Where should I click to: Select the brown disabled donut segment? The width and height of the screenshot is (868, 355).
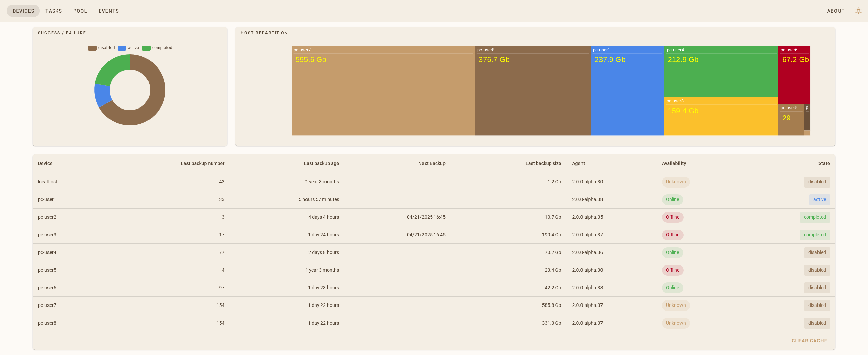tap(157, 98)
